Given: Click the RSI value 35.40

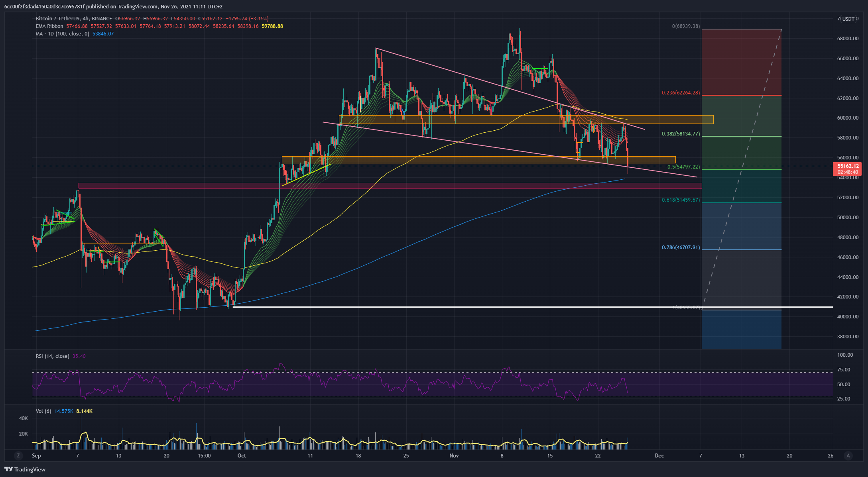Looking at the screenshot, I should [x=79, y=356].
